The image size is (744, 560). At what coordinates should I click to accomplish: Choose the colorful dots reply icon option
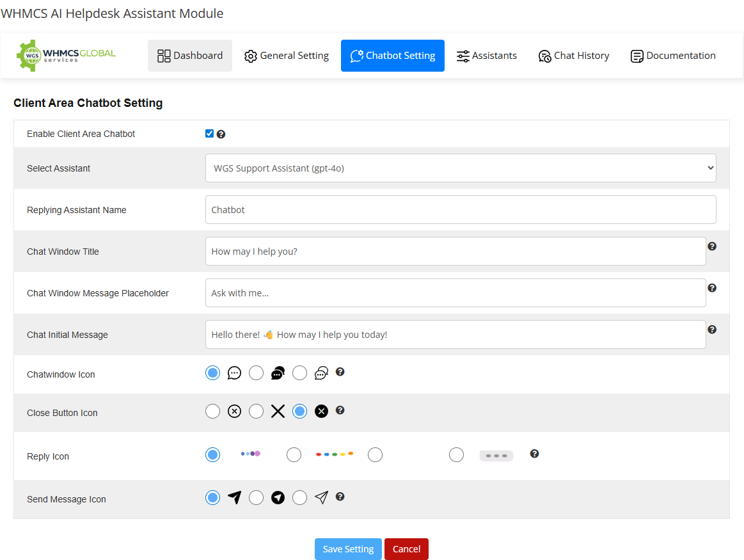294,454
